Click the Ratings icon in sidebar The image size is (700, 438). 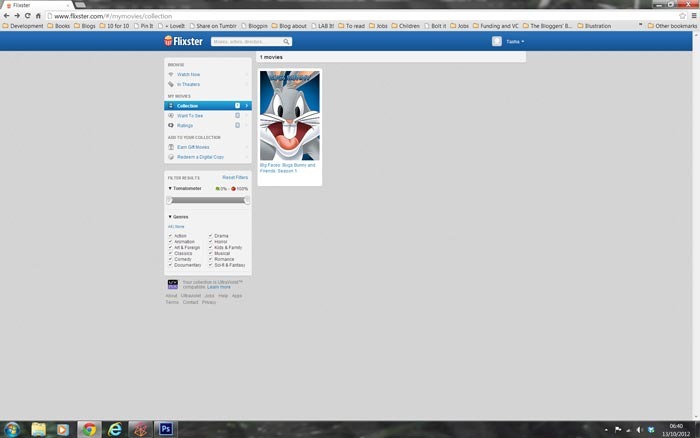coord(171,125)
